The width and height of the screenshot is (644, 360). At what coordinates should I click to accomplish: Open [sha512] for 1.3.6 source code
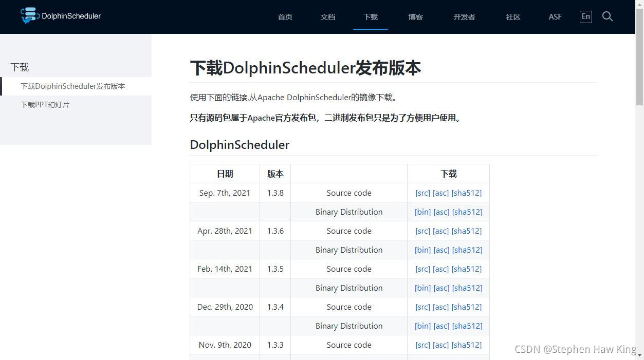click(467, 231)
